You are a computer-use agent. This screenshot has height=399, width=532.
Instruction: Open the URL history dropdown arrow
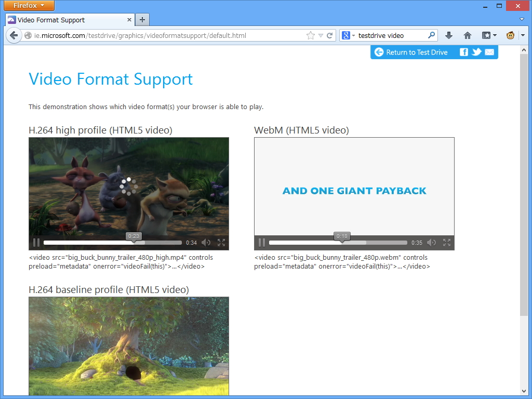point(321,35)
